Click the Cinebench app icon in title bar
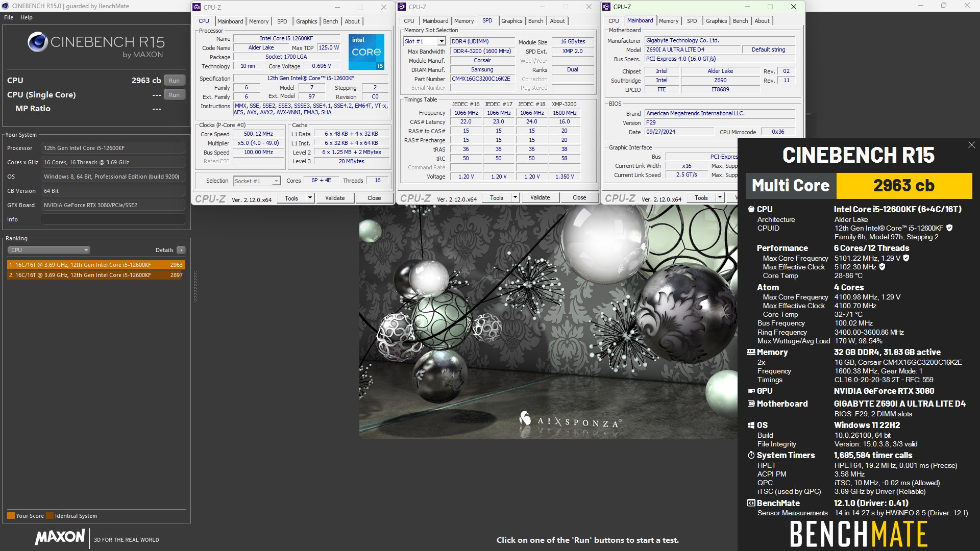Image resolution: width=980 pixels, height=551 pixels. (x=6, y=6)
